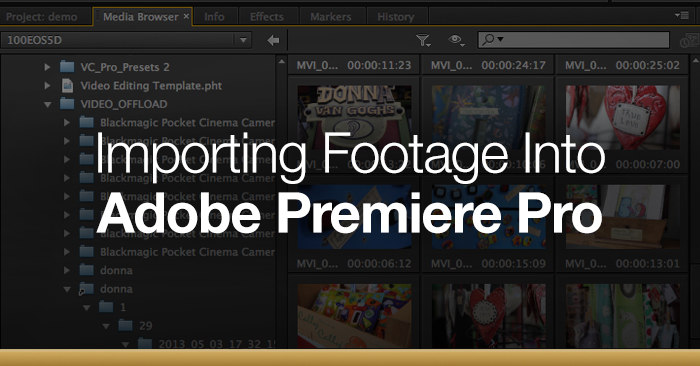The height and width of the screenshot is (366, 700).
Task: Click the Video Editing Template.pht document icon
Action: (67, 85)
